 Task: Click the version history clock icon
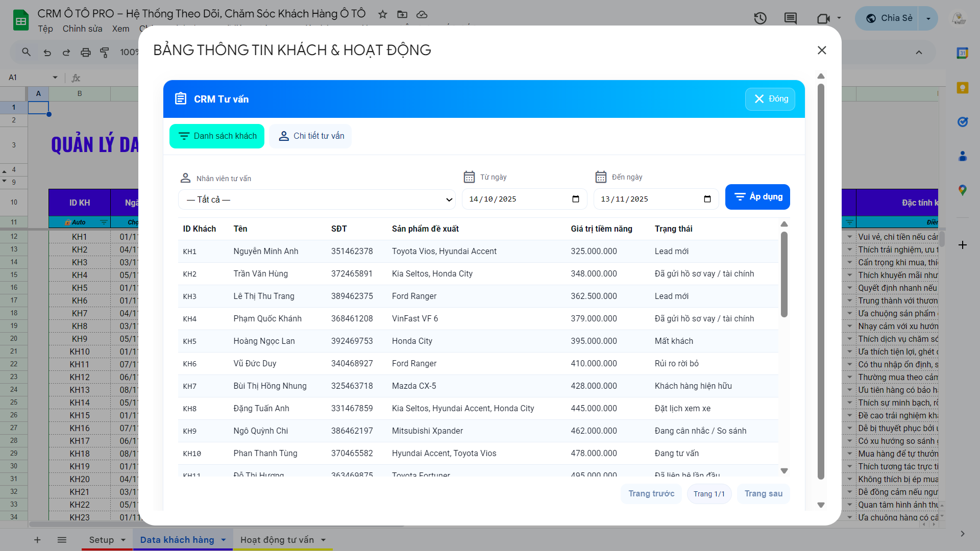(x=760, y=18)
